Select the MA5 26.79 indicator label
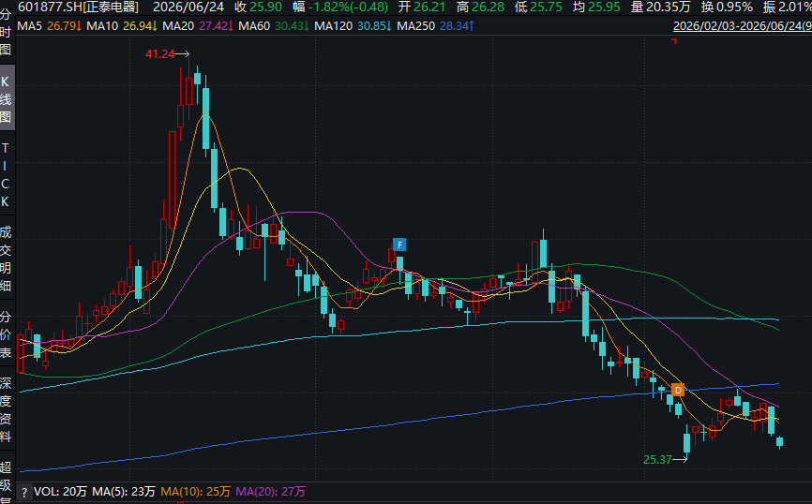This screenshot has width=812, height=504. pyautogui.click(x=50, y=26)
